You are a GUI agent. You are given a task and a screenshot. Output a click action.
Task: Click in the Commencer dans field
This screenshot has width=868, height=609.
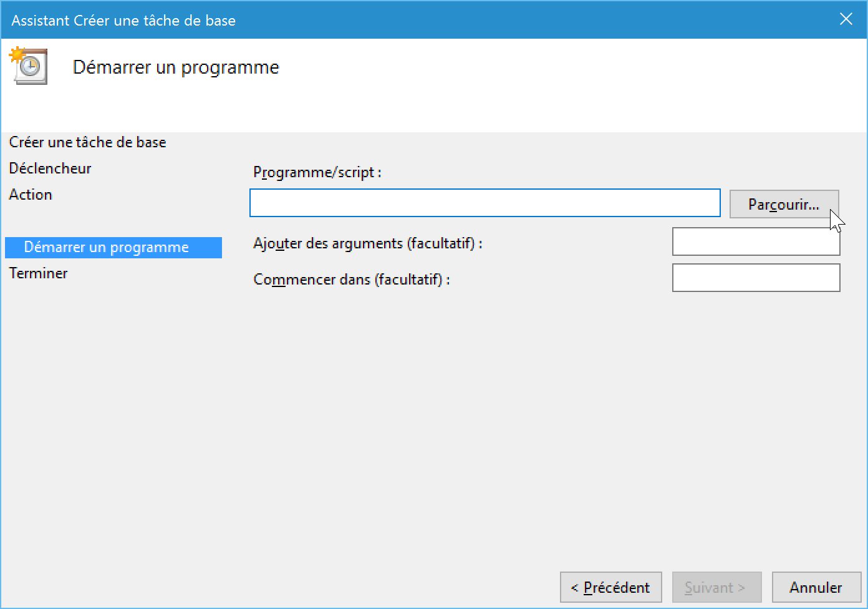coord(756,278)
